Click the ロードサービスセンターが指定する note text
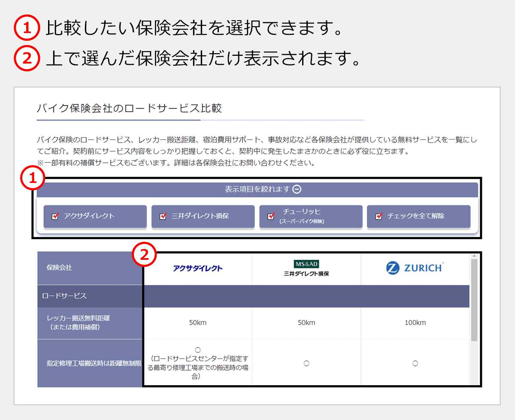Screen dimensions: 515x420 coord(198,367)
